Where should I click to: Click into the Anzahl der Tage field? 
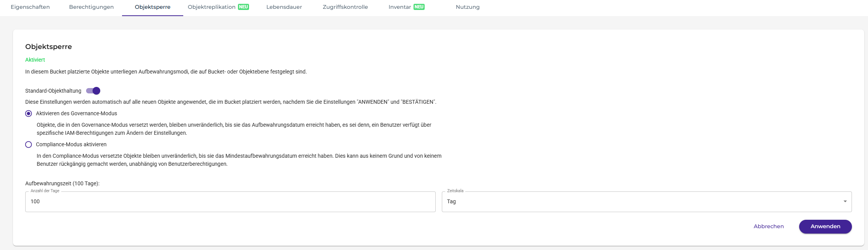[230, 202]
